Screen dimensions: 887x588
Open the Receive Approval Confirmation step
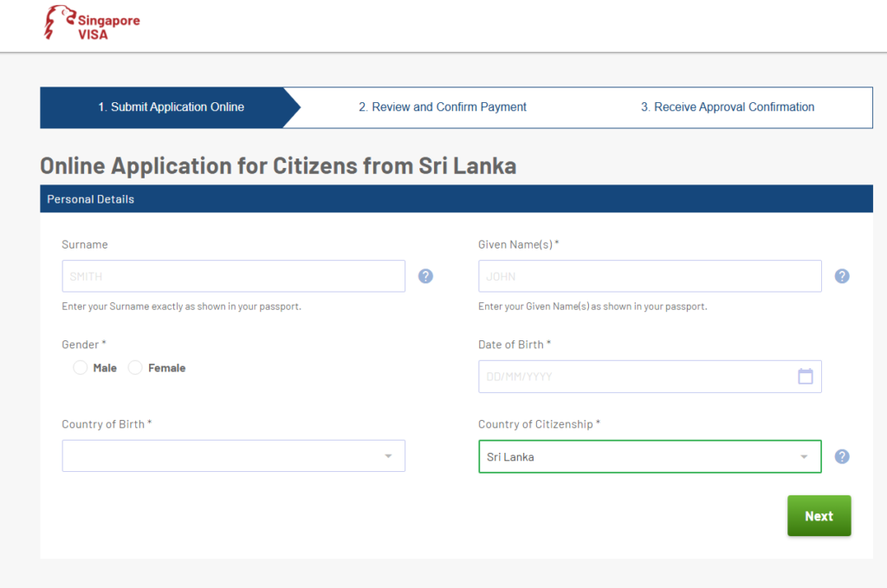pyautogui.click(x=727, y=107)
